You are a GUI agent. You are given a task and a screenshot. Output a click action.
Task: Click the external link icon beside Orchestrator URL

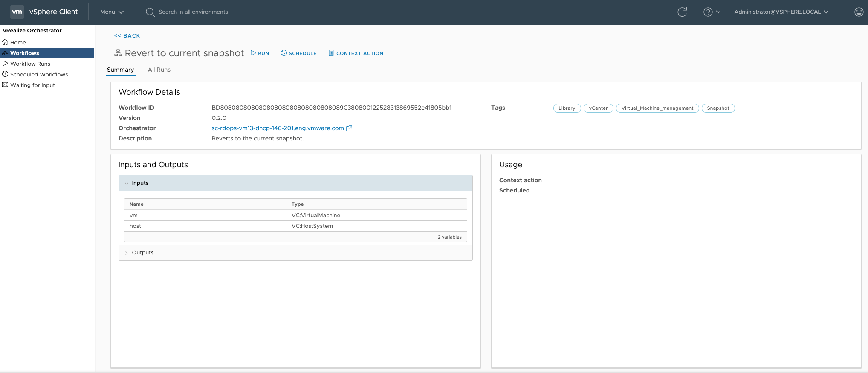pos(349,128)
